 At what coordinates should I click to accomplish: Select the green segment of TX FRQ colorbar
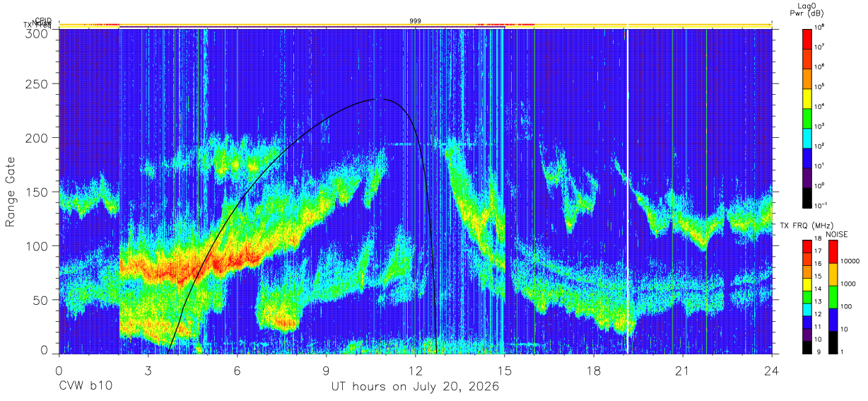(x=807, y=296)
